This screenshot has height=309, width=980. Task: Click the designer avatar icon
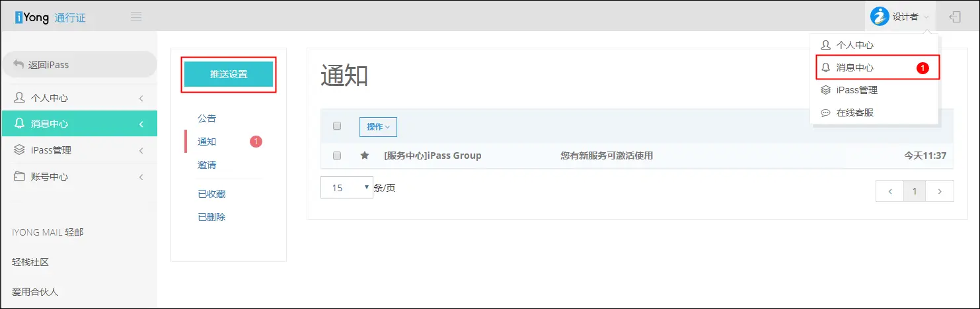[880, 17]
